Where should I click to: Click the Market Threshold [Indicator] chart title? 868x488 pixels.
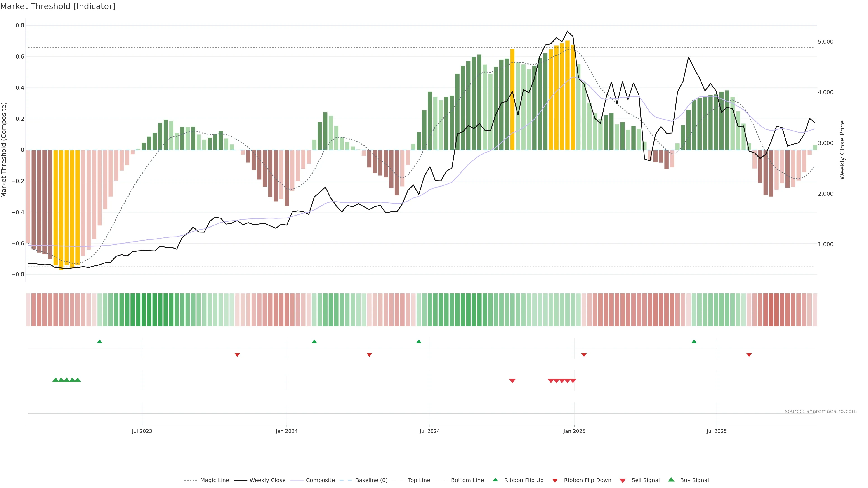click(58, 6)
